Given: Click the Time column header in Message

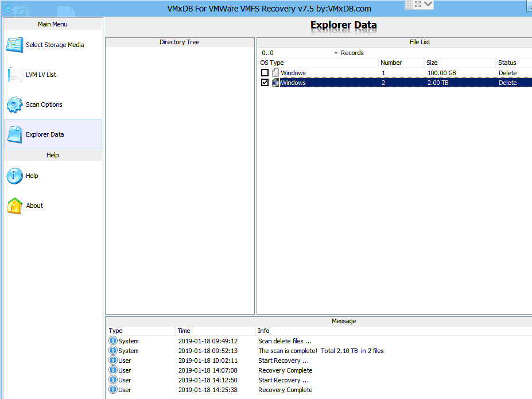Looking at the screenshot, I should (215, 331).
